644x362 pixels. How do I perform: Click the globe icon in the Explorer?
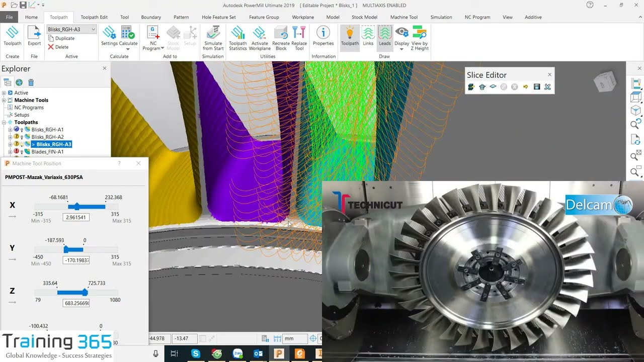click(x=19, y=82)
